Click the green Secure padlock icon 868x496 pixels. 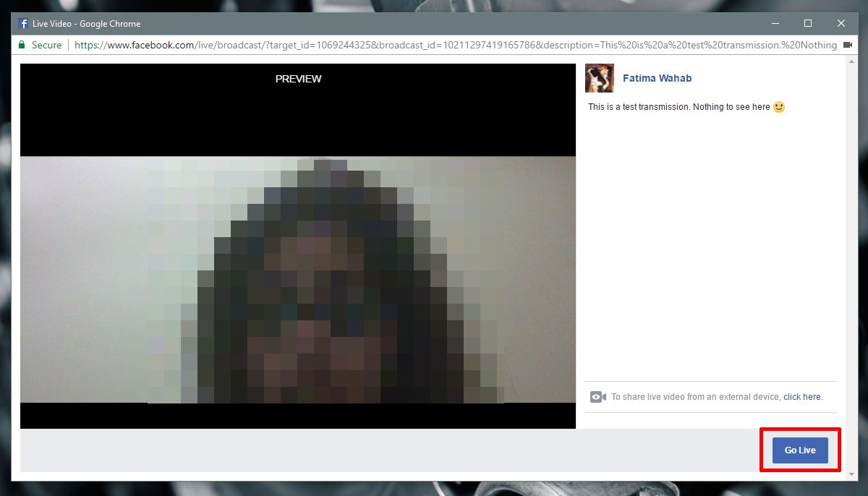[x=22, y=45]
